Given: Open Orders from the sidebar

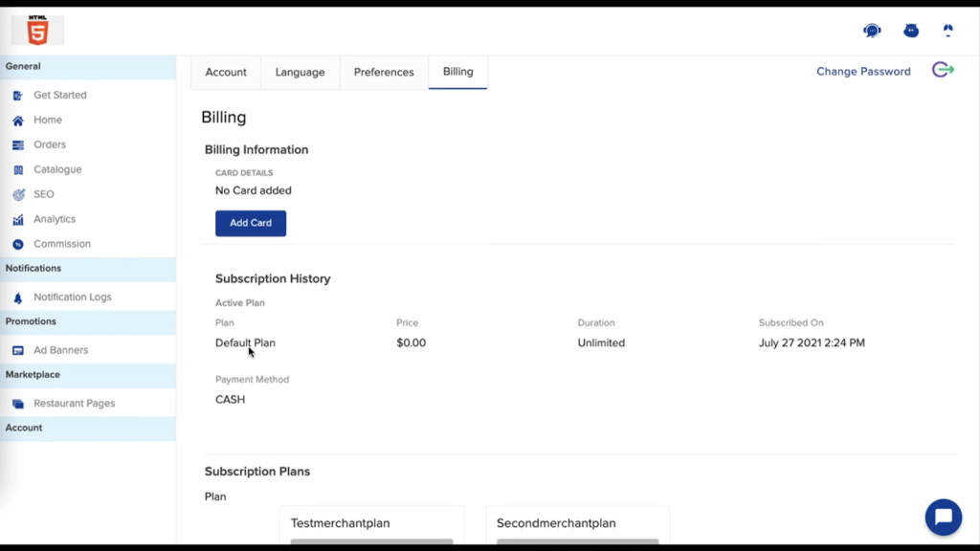Looking at the screenshot, I should pyautogui.click(x=17, y=144).
